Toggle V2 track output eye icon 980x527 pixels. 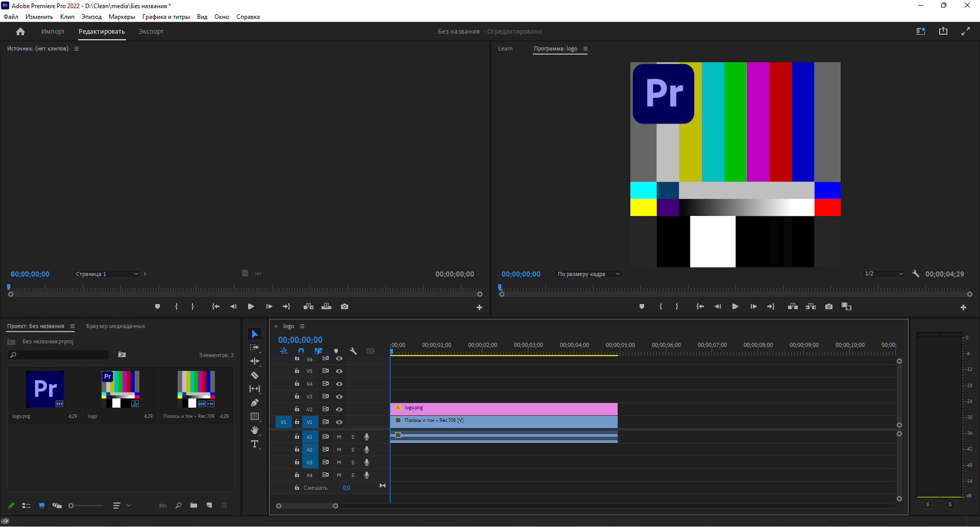click(339, 409)
